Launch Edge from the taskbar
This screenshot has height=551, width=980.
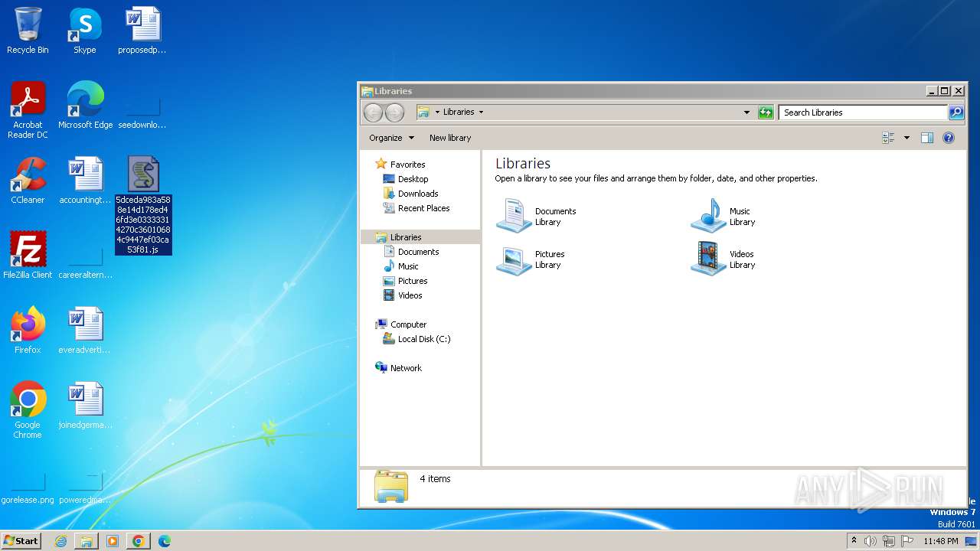164,541
